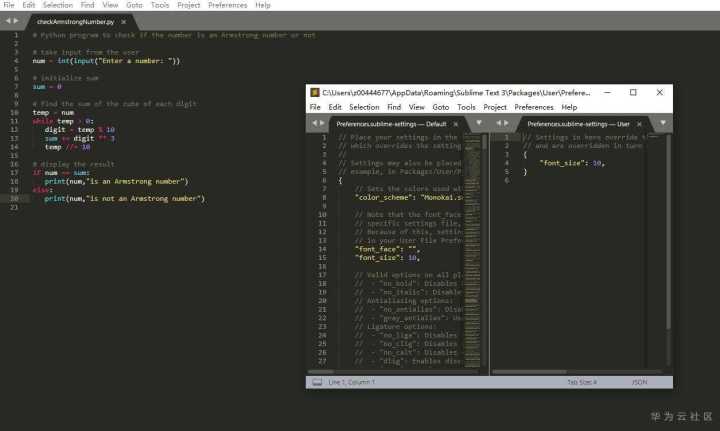Click Sublime Text icon in Preferences window title
720x431 pixels.
click(315, 92)
